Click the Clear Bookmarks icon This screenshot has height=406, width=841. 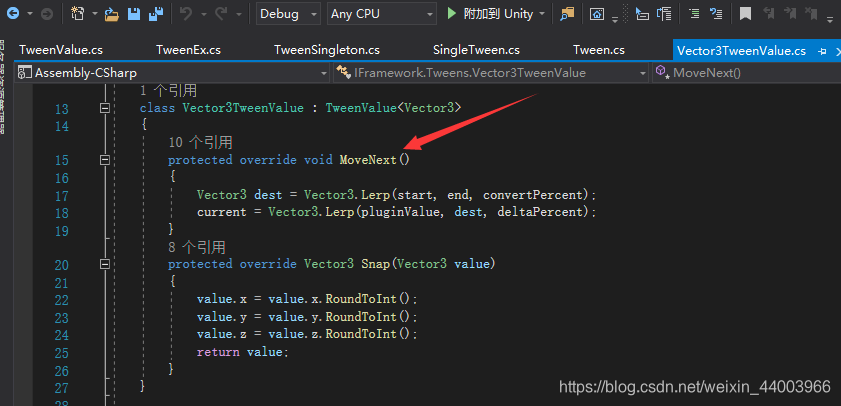tap(812, 14)
